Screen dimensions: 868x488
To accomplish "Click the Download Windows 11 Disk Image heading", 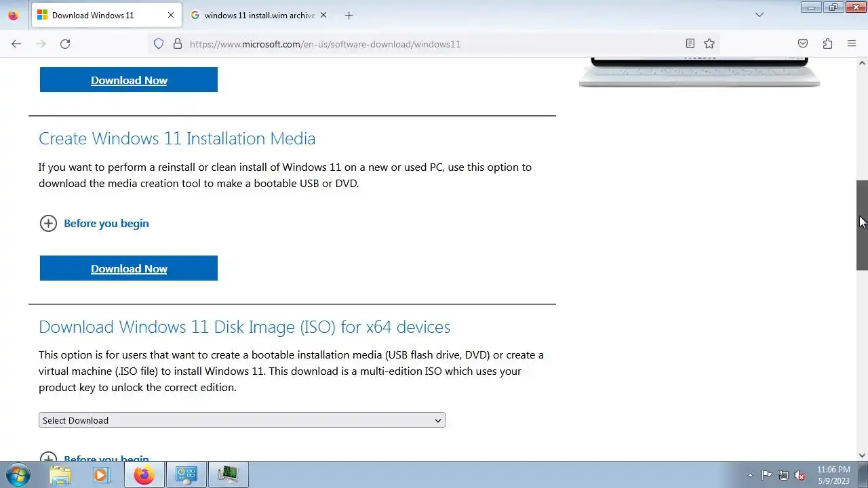I will [x=244, y=327].
